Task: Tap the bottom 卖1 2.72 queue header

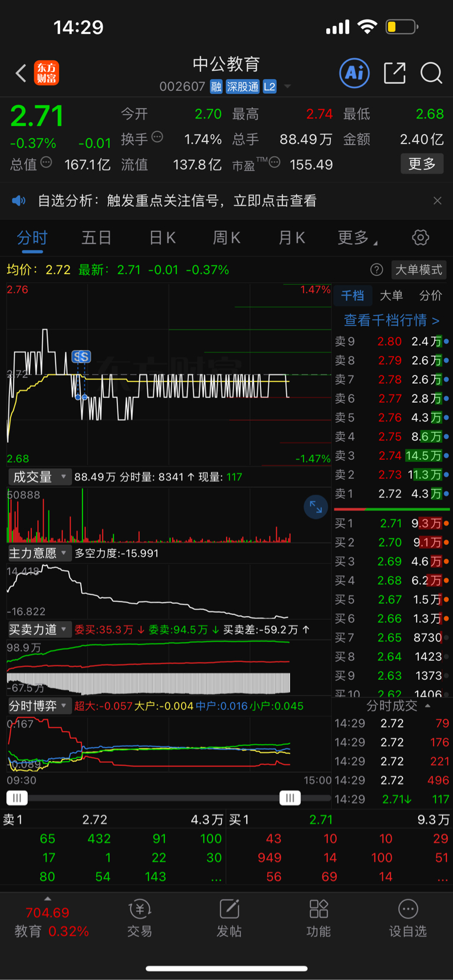Action: tap(113, 820)
